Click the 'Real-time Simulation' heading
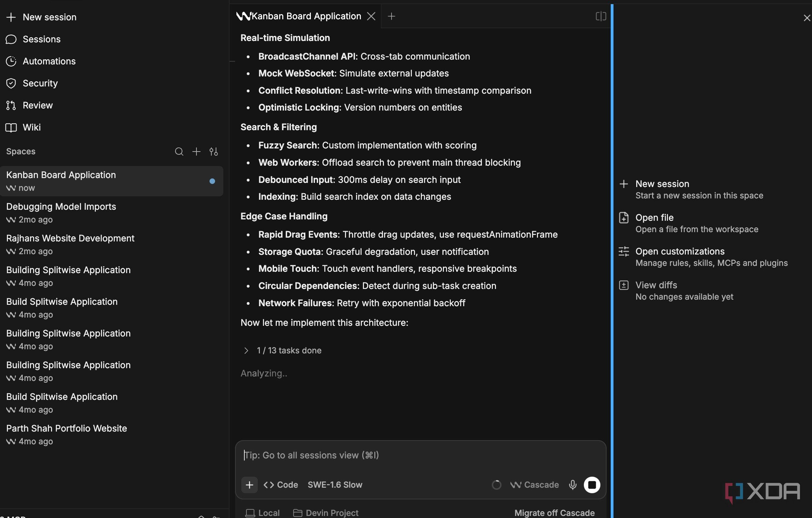The width and height of the screenshot is (812, 518). pyautogui.click(x=285, y=38)
